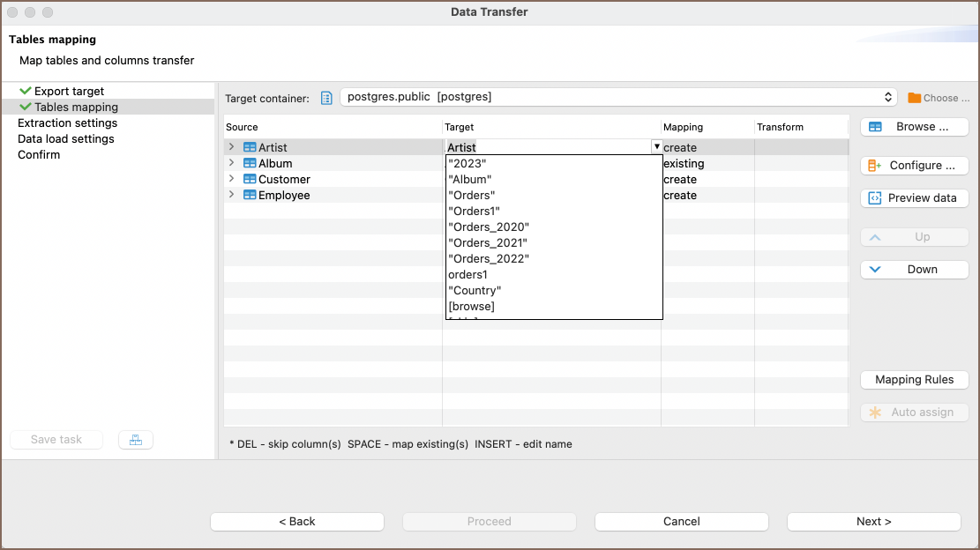The width and height of the screenshot is (980, 550).
Task: Click the Artist target name input field
Action: 547,148
